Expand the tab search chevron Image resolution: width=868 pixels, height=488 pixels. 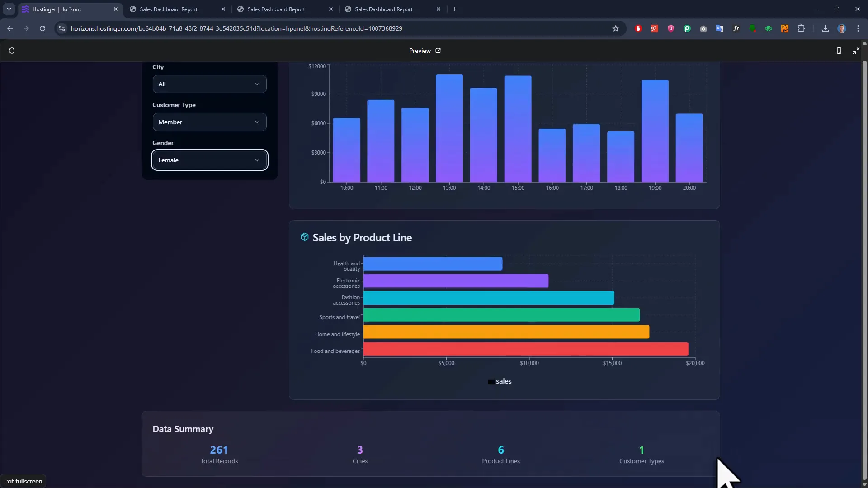point(9,9)
